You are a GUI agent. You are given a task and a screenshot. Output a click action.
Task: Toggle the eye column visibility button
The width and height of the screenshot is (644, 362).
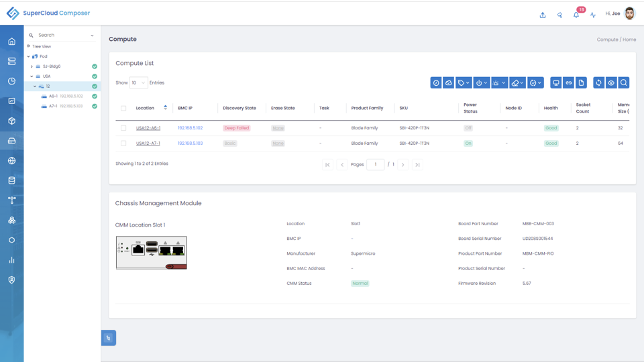pyautogui.click(x=611, y=83)
